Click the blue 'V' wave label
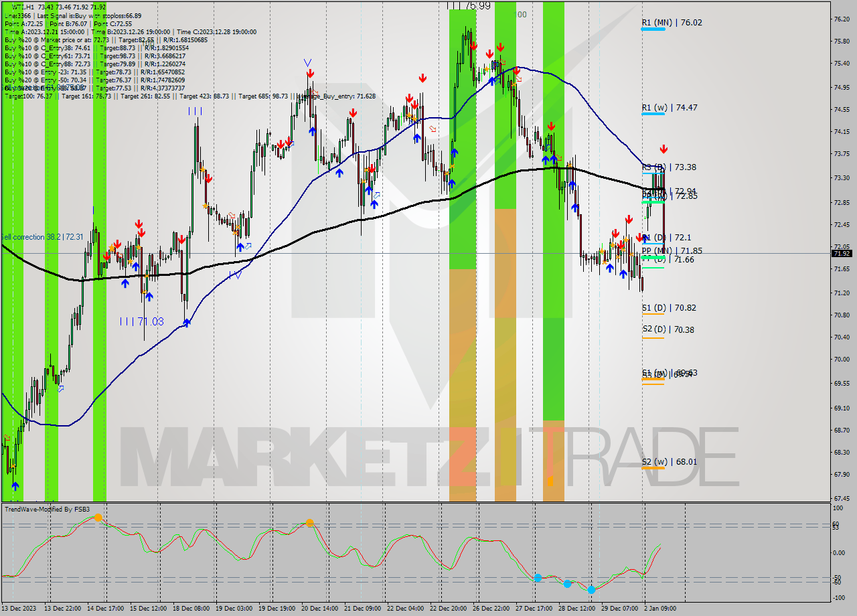This screenshot has height=616, width=857. tap(307, 63)
